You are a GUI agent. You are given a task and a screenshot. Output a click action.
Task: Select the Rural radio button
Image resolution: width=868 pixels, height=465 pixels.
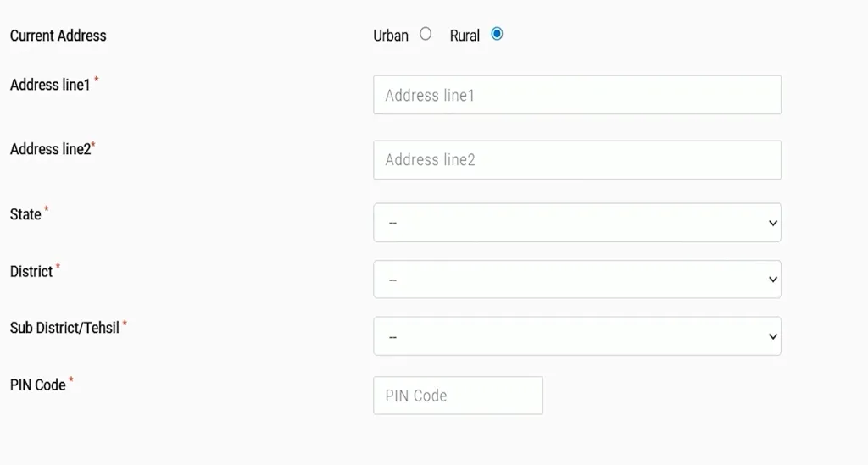(x=497, y=34)
